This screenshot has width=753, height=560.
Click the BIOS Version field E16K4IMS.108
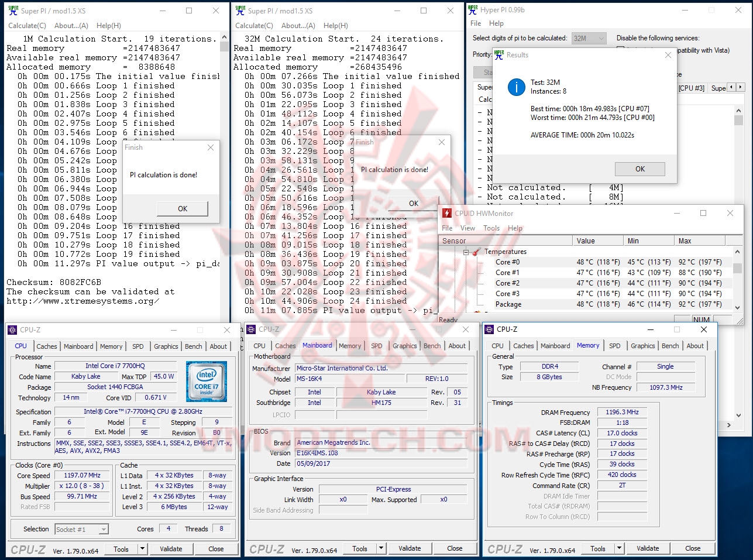tap(381, 453)
